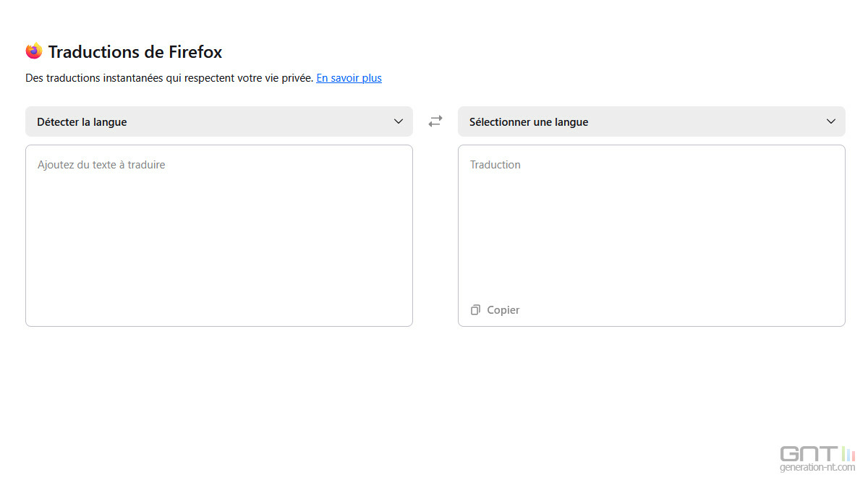Click the "Traduction" placeholder text
The width and height of the screenshot is (868, 488).
point(495,165)
